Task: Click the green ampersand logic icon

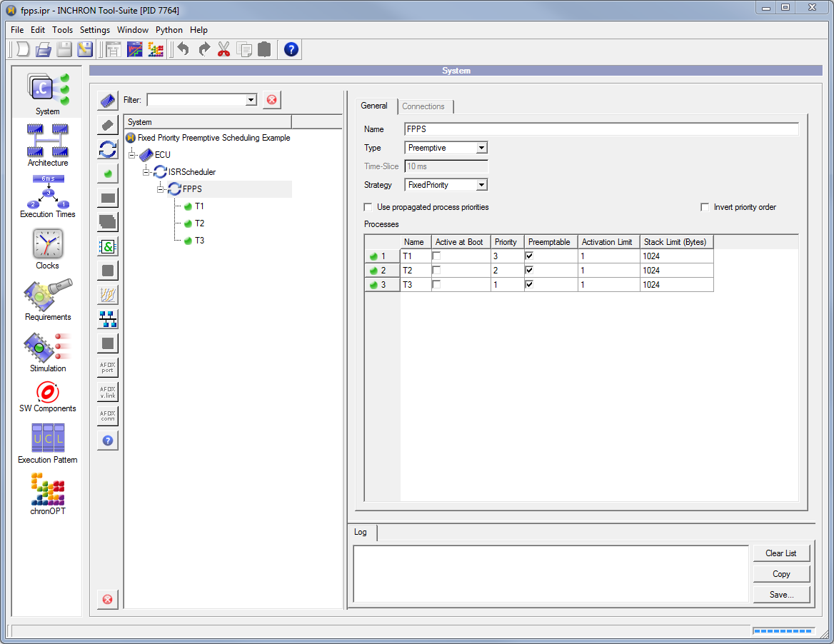Action: [x=108, y=246]
